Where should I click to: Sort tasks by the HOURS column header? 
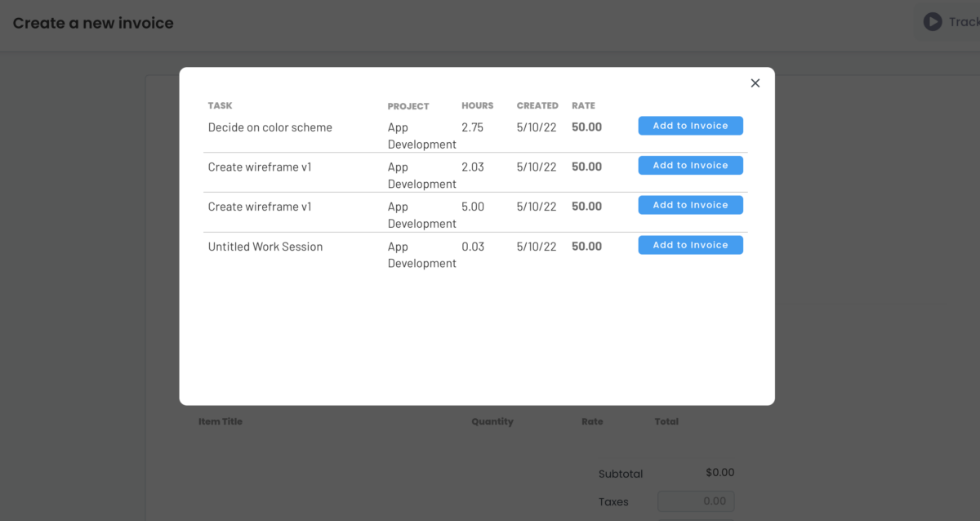click(477, 105)
